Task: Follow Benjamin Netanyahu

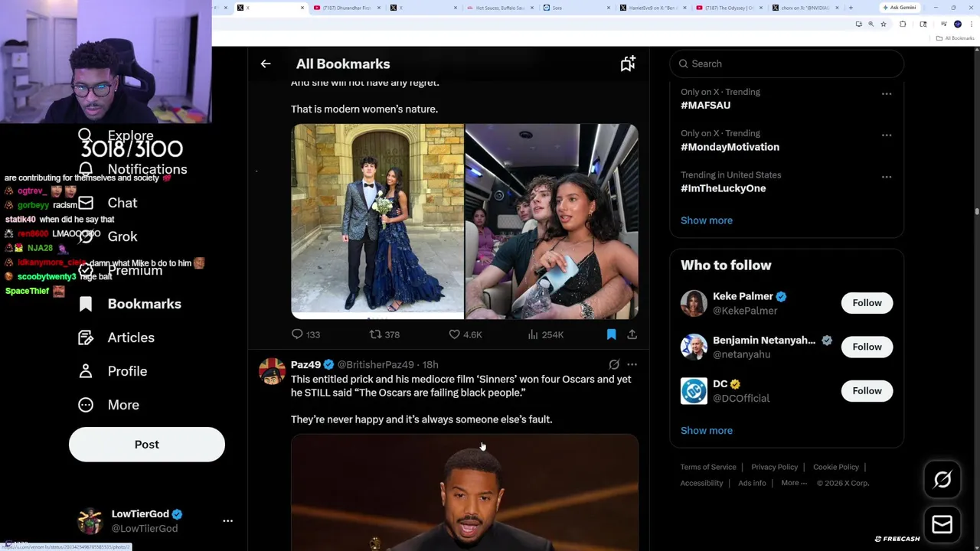Action: coord(867,347)
